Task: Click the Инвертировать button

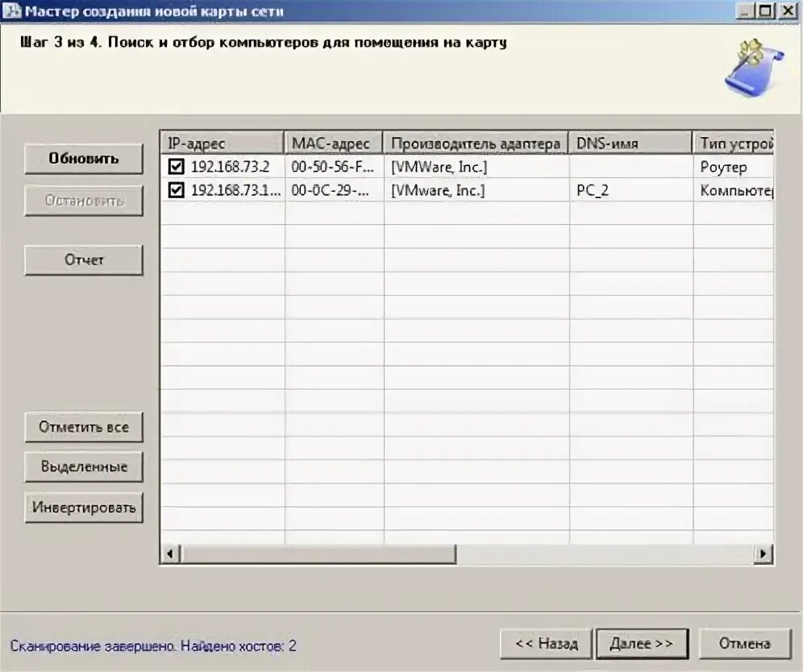Action: point(84,507)
